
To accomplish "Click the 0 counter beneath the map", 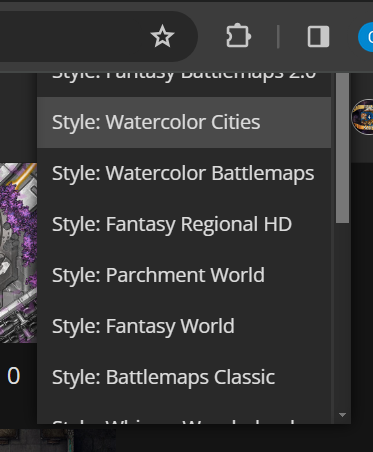I will pyautogui.click(x=14, y=376).
